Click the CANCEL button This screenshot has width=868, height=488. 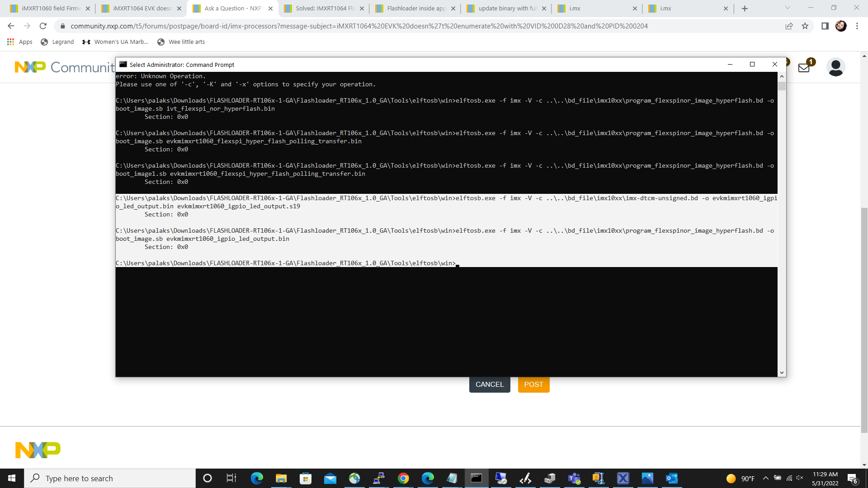point(489,385)
